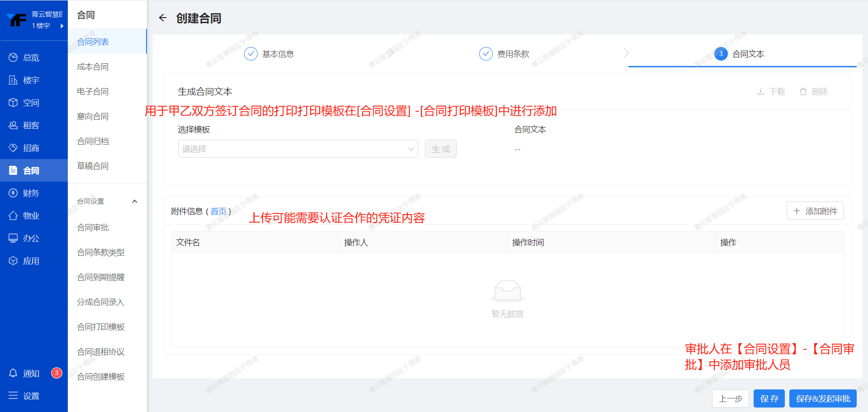Click the 添加附件 button
The height and width of the screenshot is (412, 868).
pyautogui.click(x=815, y=211)
